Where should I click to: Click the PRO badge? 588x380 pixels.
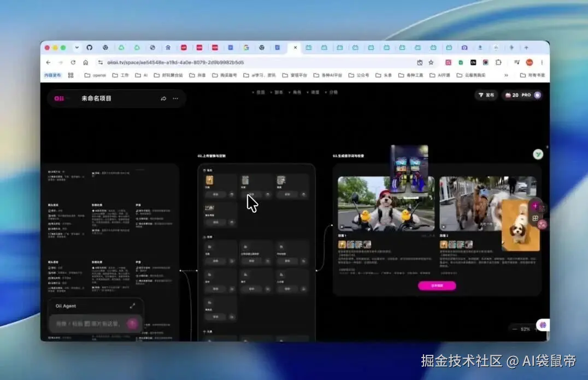(526, 95)
